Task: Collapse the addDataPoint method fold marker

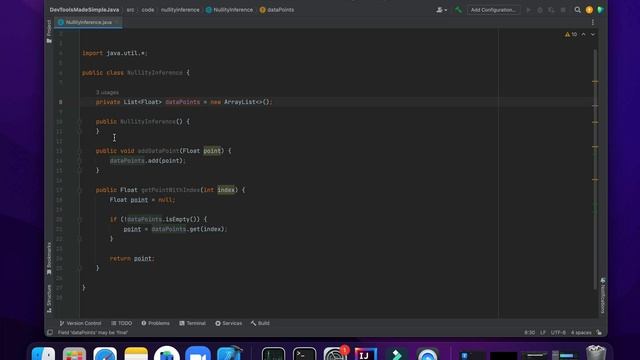Action: [x=80, y=151]
